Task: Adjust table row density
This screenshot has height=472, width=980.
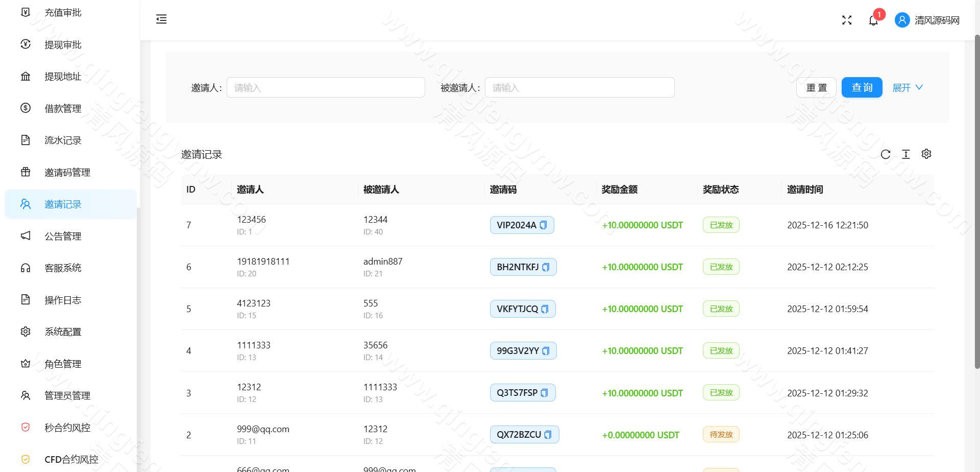Action: click(906, 154)
